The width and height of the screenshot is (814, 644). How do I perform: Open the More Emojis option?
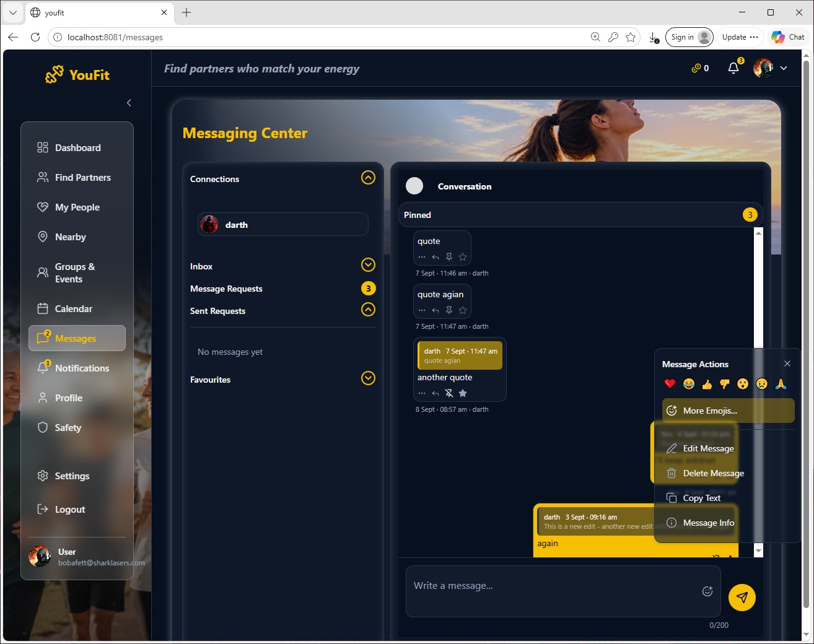click(x=729, y=411)
